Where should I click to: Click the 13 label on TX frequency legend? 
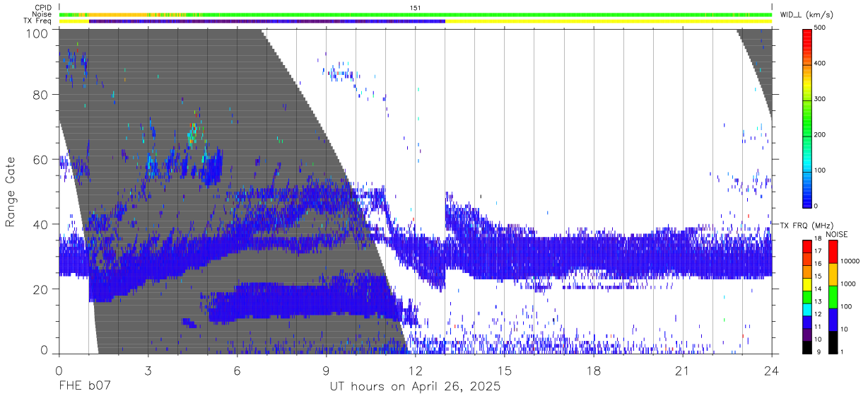click(818, 301)
